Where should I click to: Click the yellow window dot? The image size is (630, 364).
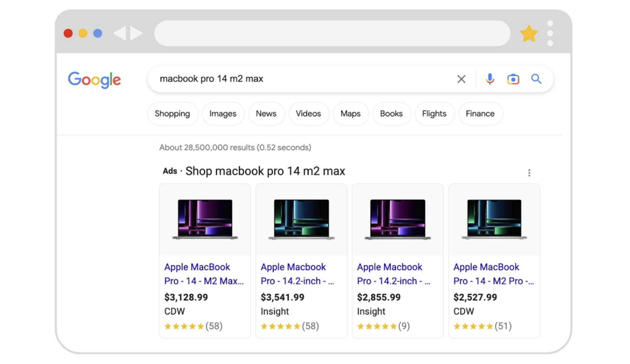point(83,33)
